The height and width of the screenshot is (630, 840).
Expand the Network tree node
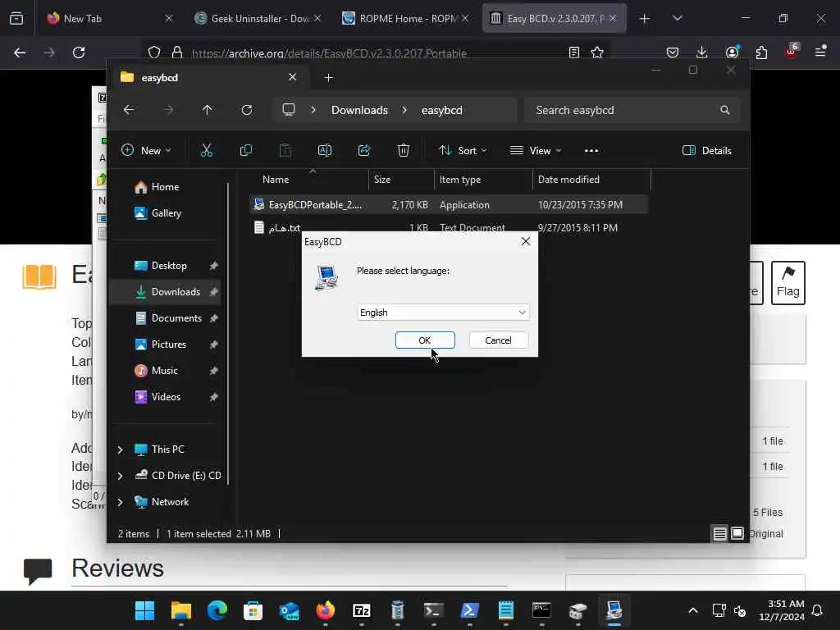(120, 502)
